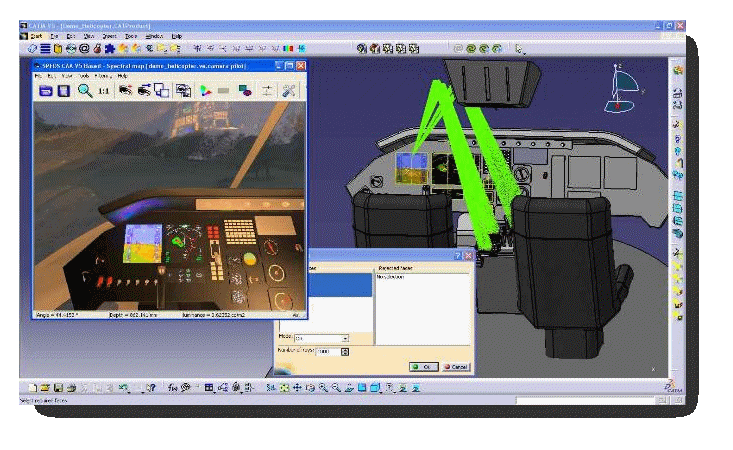The height and width of the screenshot is (450, 733).
Task: Select the magnifier Zoom tool in Spectral map
Action: pyautogui.click(x=86, y=90)
